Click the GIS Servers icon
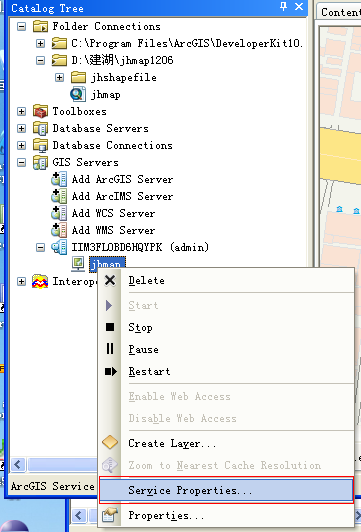Image resolution: width=361 pixels, height=532 pixels. click(40, 162)
